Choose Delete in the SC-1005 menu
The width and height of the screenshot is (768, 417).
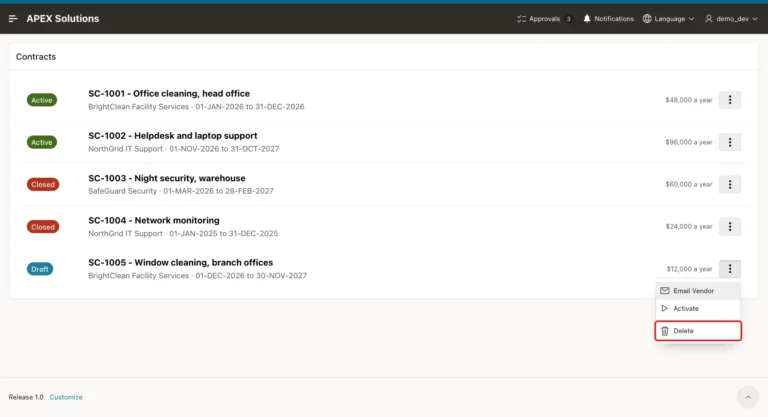click(698, 331)
